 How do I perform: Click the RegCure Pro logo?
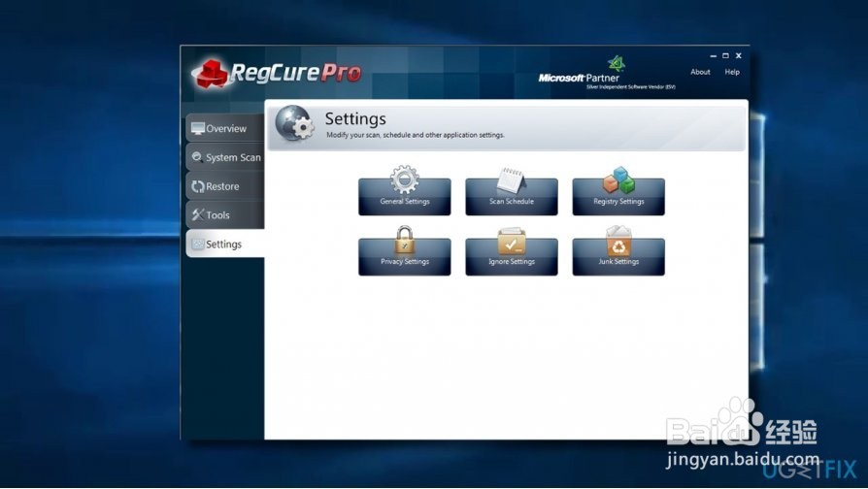(x=277, y=74)
